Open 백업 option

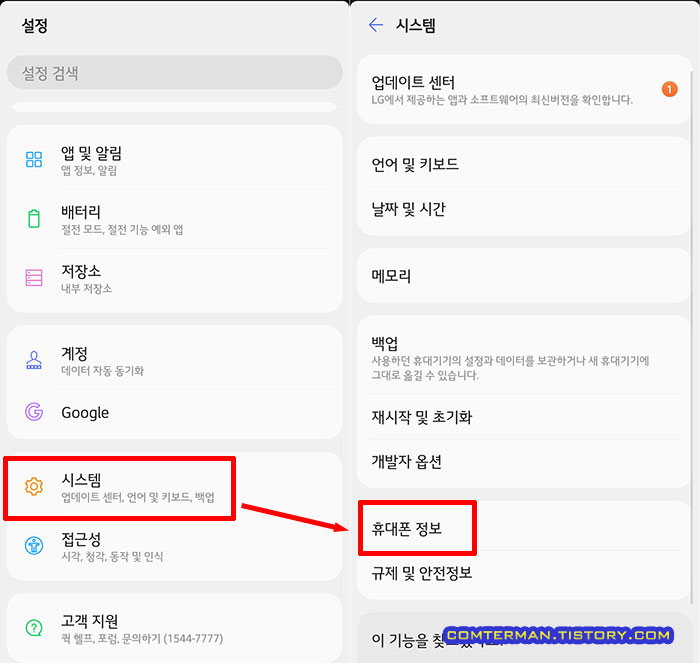click(x=525, y=357)
